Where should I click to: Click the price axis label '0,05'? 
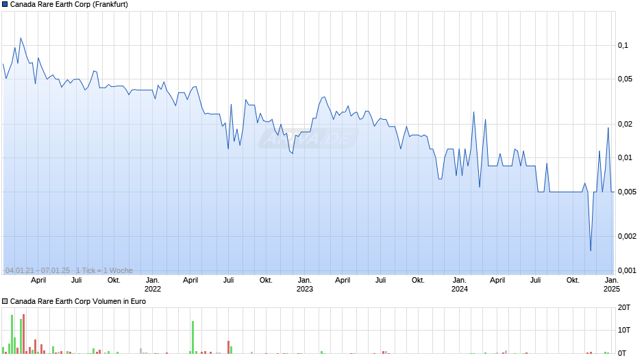[x=625, y=79]
